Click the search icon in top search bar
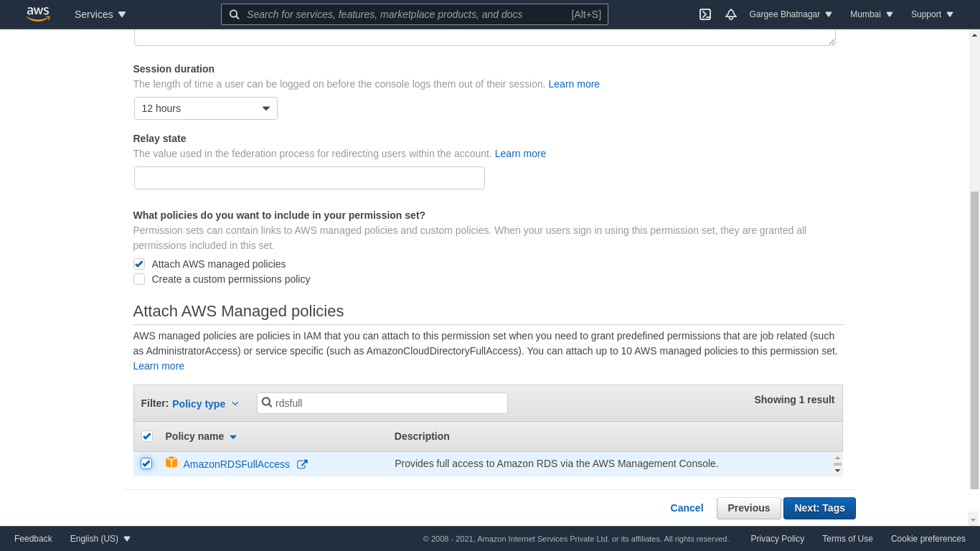980x551 pixels. coord(235,14)
